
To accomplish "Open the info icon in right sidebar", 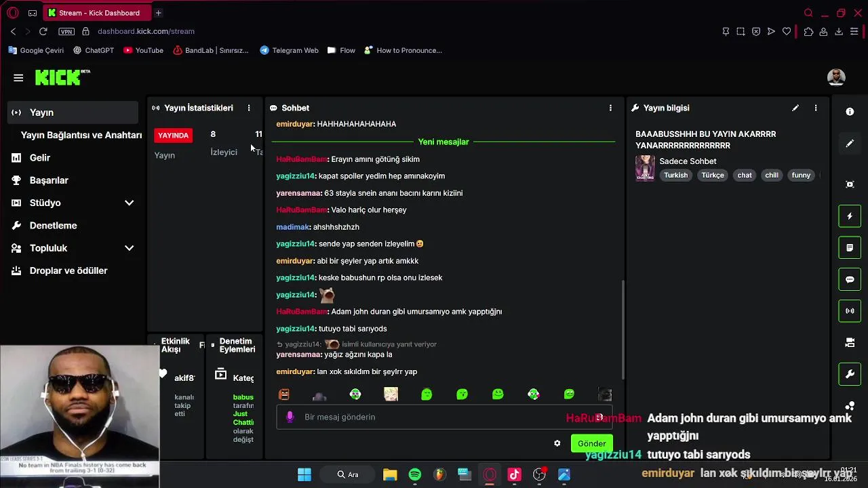I will point(850,112).
